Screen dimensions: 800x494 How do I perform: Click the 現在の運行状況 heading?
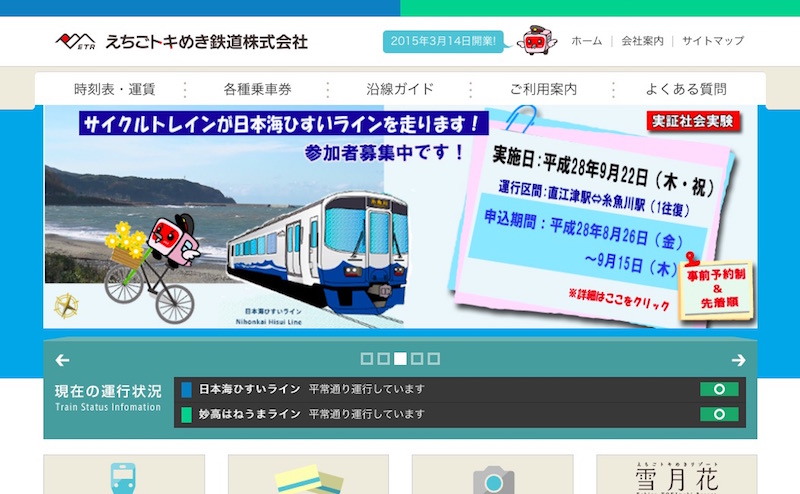108,391
